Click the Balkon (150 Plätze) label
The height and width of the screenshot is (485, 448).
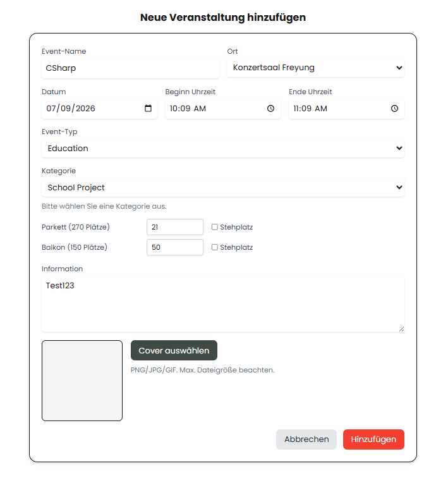pyautogui.click(x=75, y=247)
